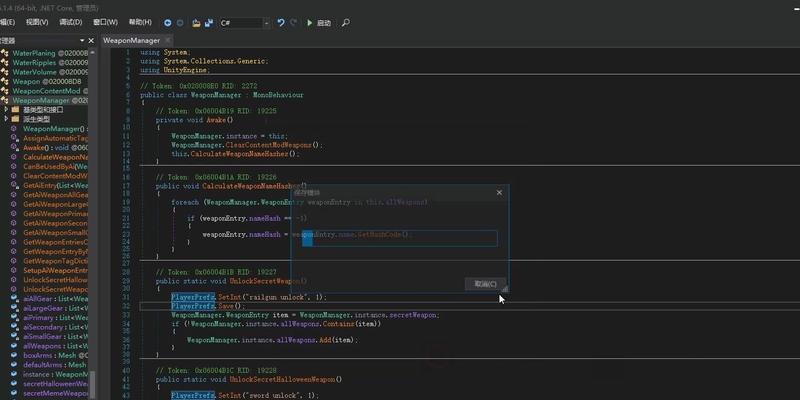Click the method icon beside Awake()
The height and width of the screenshot is (400, 800).
click(14, 147)
